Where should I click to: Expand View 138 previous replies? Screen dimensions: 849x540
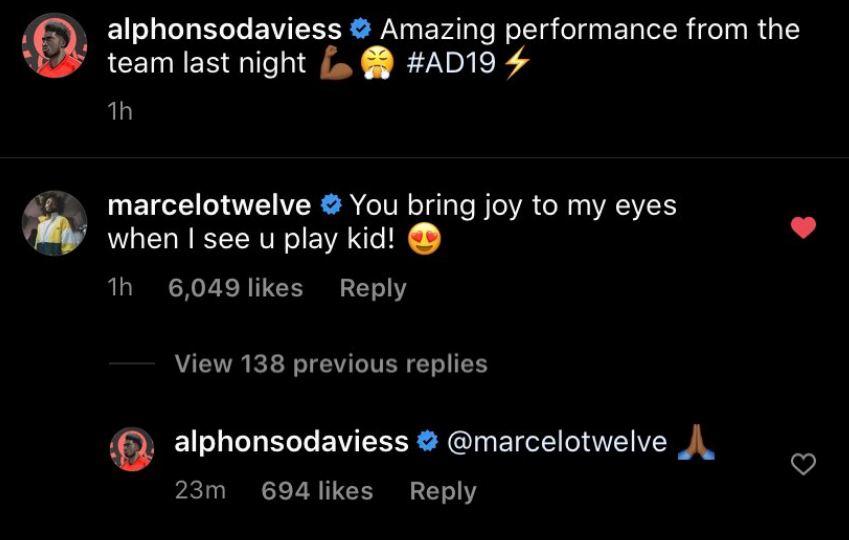tap(331, 364)
